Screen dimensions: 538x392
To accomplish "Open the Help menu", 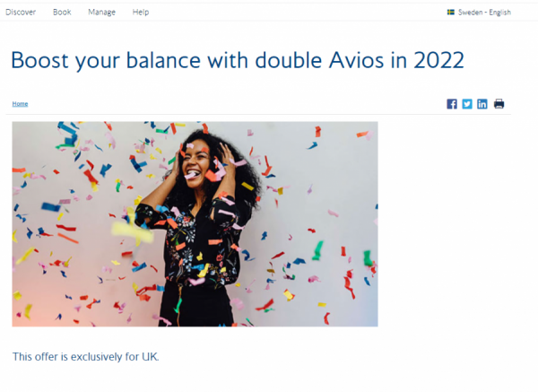I will pos(141,13).
